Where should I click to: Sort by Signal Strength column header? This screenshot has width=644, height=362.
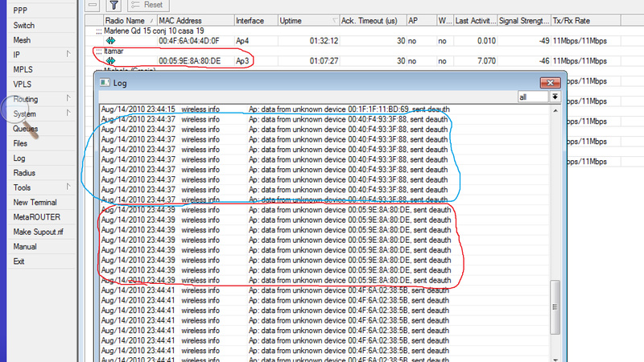(524, 21)
